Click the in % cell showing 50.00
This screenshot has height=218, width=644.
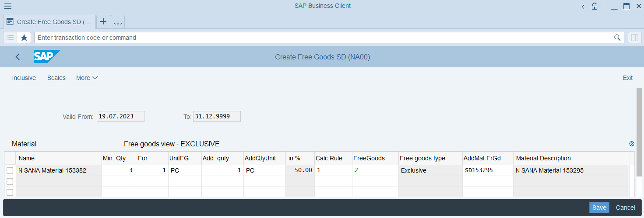coord(300,170)
